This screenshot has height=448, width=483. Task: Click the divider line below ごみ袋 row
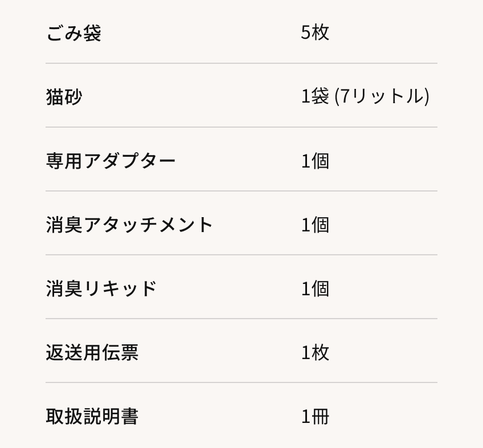241,63
